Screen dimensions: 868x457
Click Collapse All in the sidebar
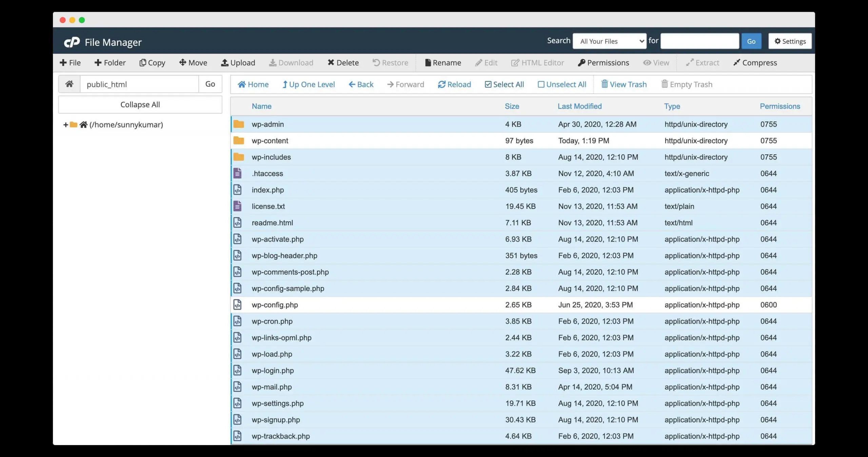(140, 104)
